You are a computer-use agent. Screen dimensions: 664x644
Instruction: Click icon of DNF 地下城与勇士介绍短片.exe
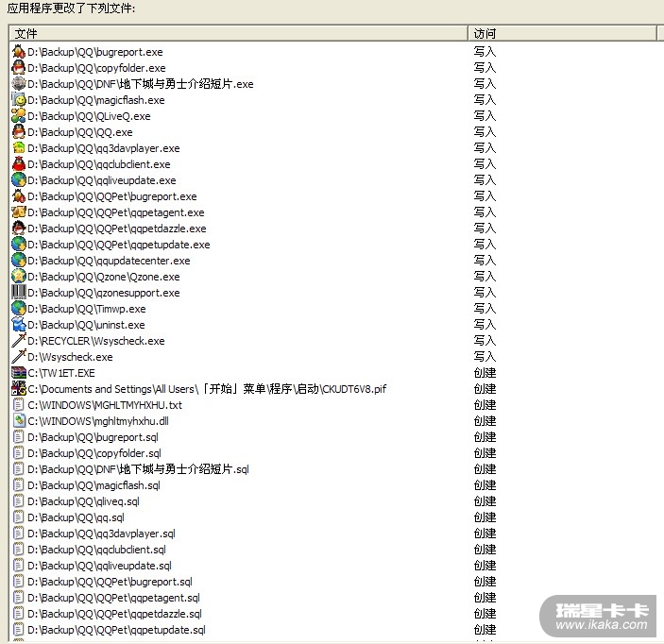(19, 84)
